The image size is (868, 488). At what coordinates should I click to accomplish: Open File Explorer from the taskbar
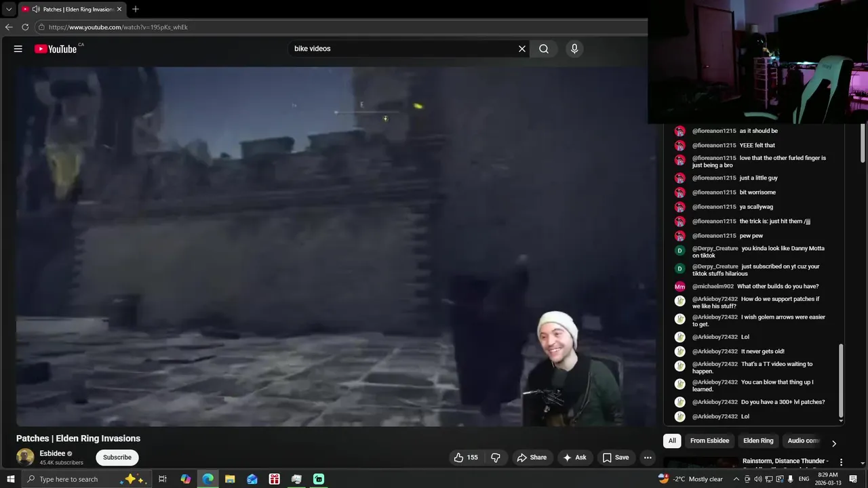point(230,479)
